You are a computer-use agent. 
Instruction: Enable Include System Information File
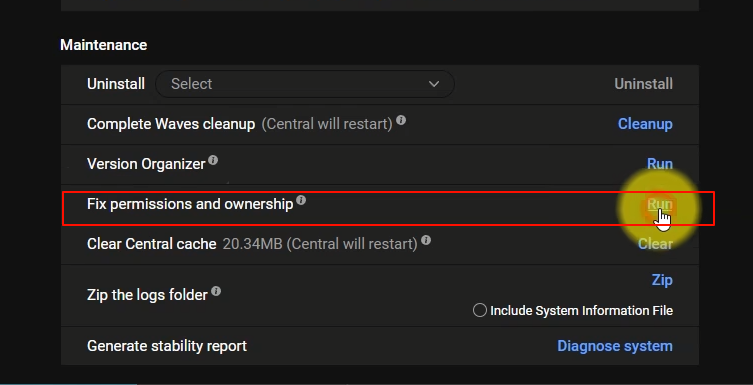pyautogui.click(x=479, y=311)
